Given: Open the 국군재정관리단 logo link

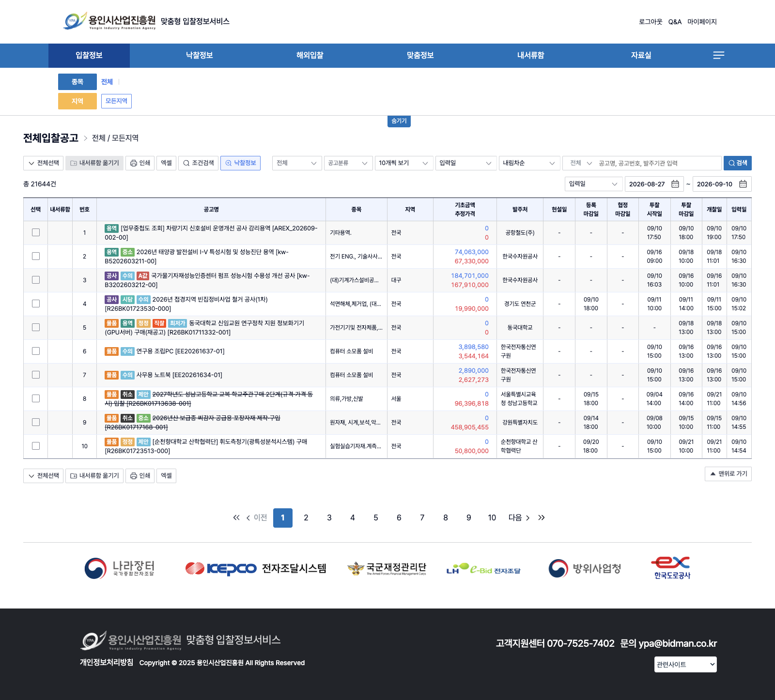Looking at the screenshot, I should pyautogui.click(x=387, y=568).
